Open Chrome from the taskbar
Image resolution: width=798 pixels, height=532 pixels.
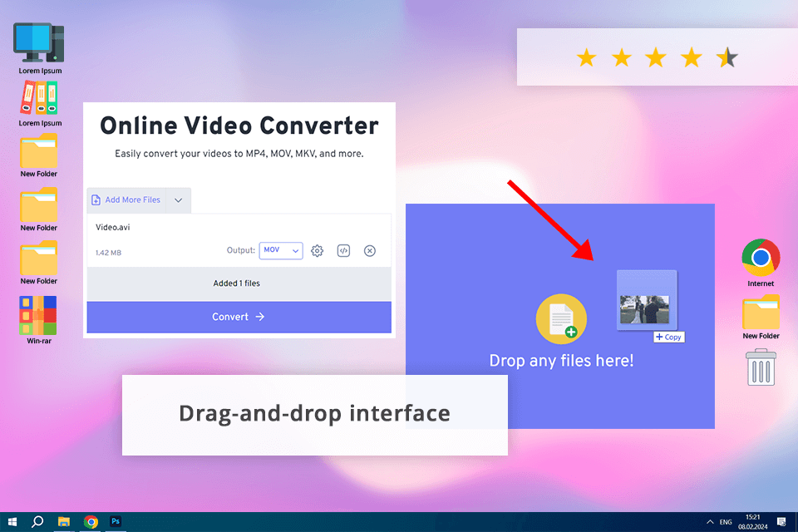click(x=91, y=522)
